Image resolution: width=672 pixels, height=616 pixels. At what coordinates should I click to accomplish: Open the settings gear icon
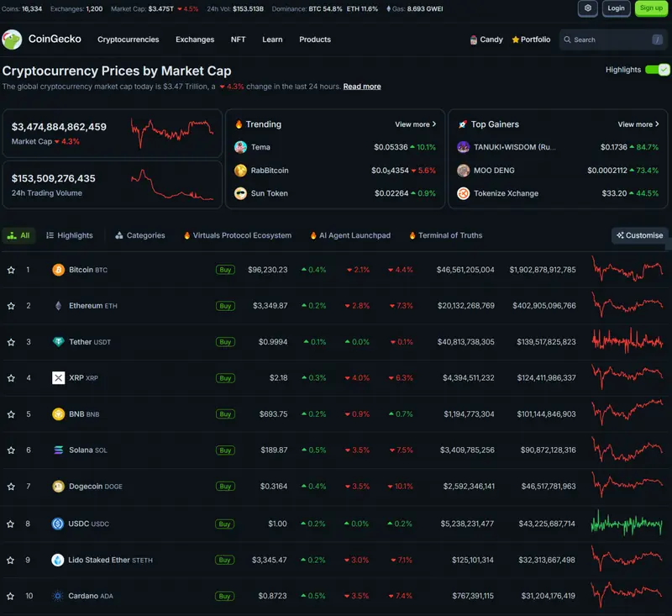click(587, 8)
